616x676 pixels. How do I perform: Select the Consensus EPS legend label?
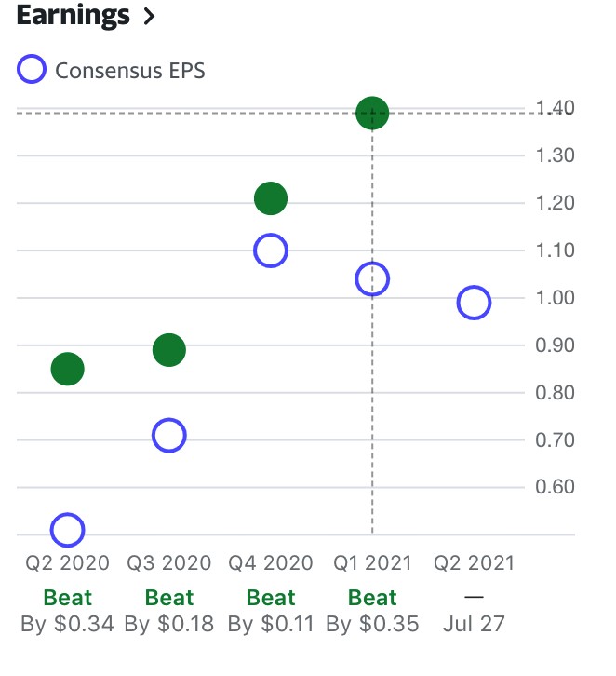point(129,71)
